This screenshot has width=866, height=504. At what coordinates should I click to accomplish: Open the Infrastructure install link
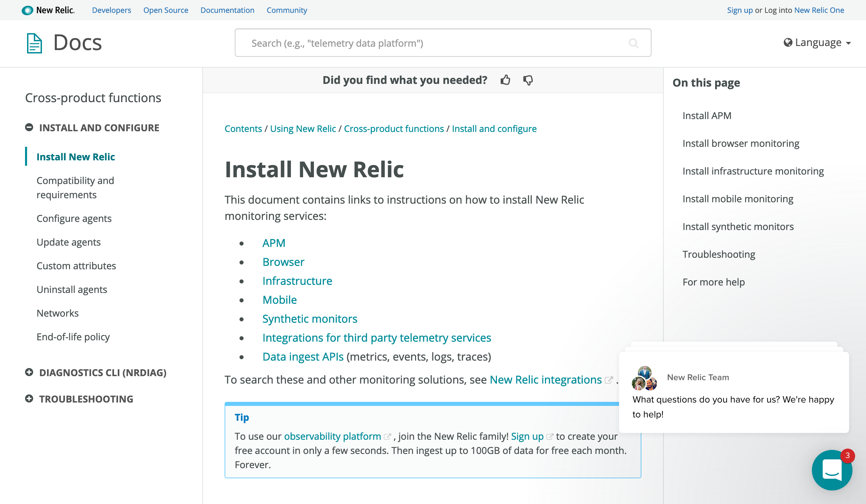pos(297,281)
